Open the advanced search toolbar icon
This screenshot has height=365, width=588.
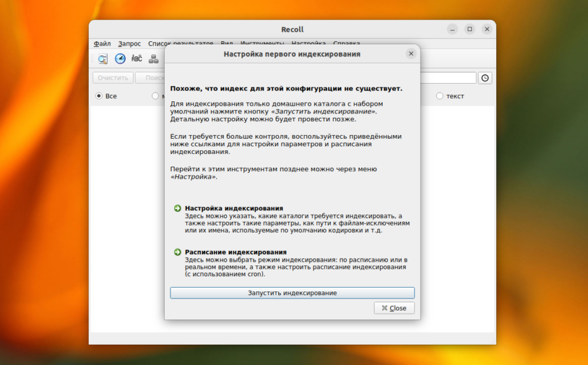click(x=103, y=59)
